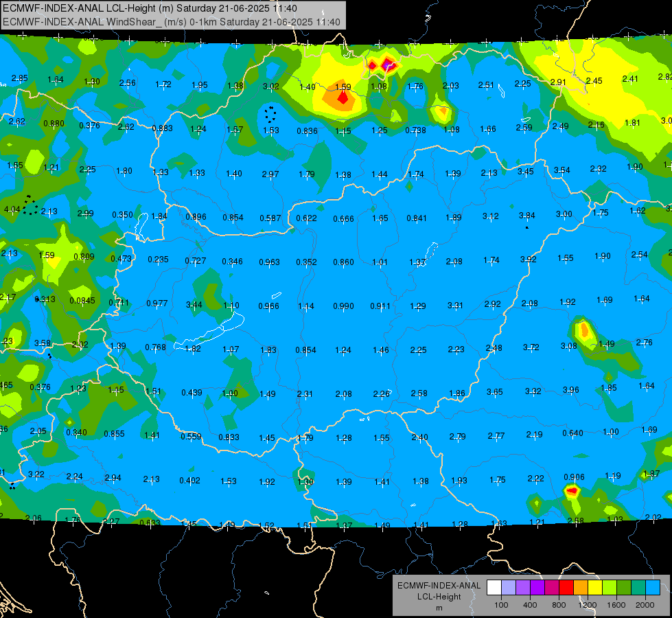Click the wind shear value '3.84'

527,215
